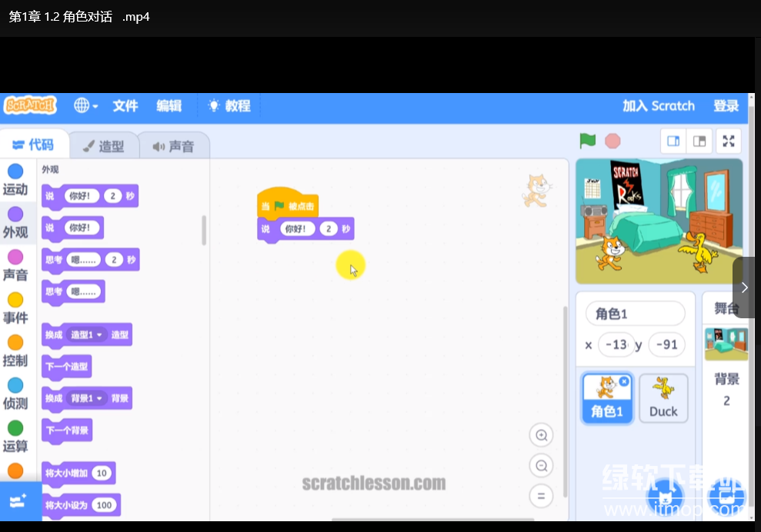Switch to small stage layout

(x=673, y=141)
